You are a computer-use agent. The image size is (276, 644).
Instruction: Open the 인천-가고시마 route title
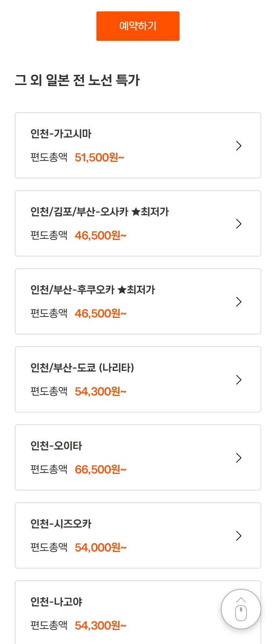[61, 134]
